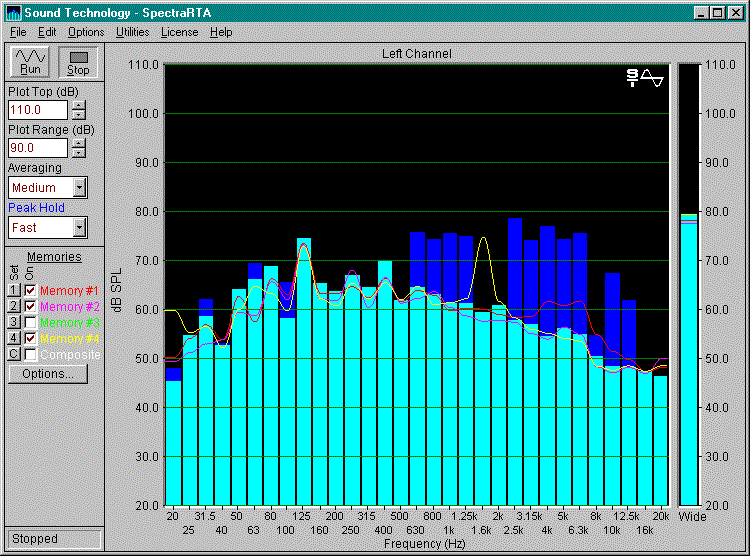Click the Peak Hold label
The width and height of the screenshot is (750, 556).
(36, 208)
